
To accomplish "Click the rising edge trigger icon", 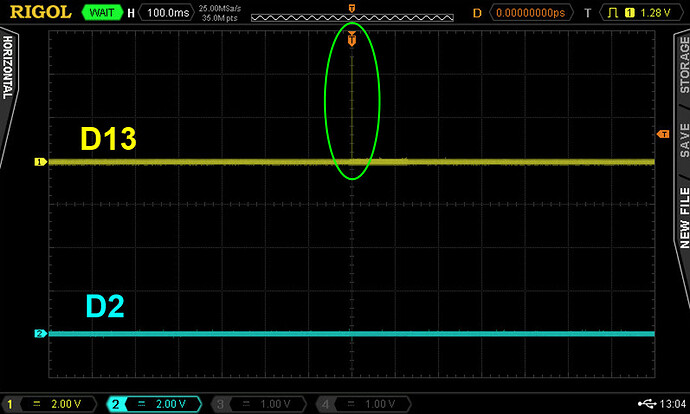I will pos(613,13).
